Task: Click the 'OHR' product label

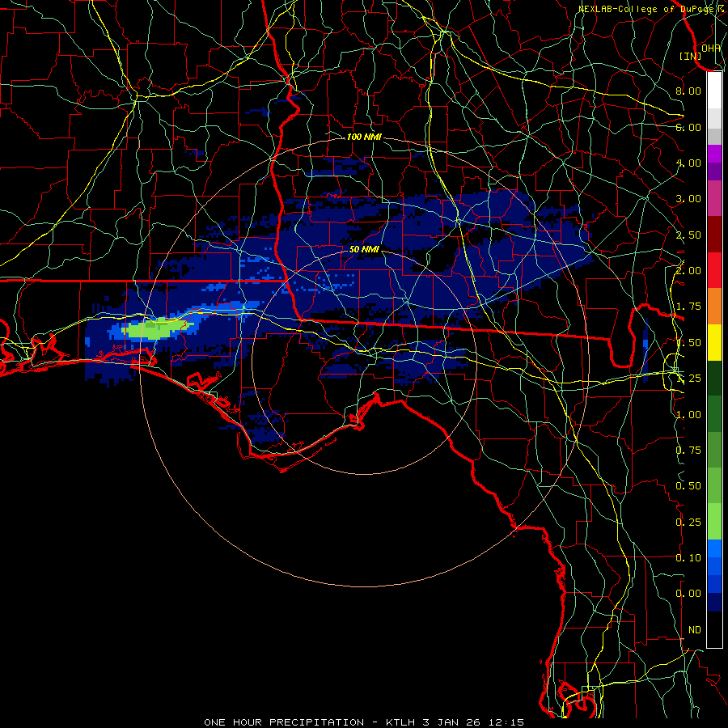Action: click(x=711, y=48)
